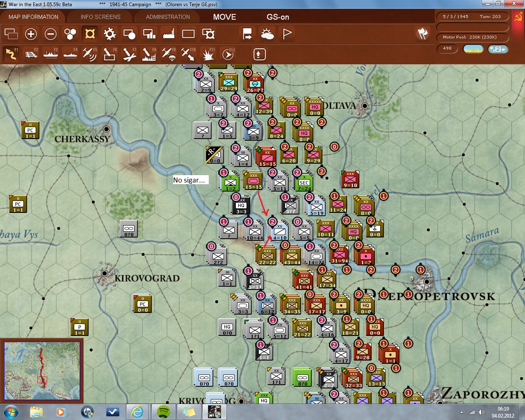Show the weather sun-and-cloud display
525x420 pixels.
pos(267,34)
